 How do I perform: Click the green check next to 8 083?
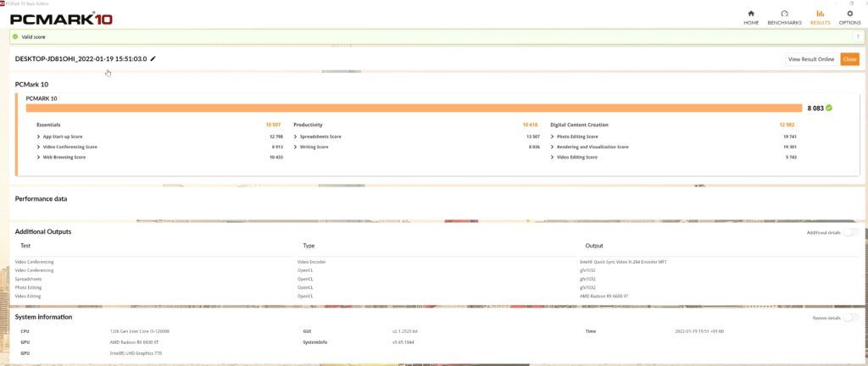coord(829,108)
